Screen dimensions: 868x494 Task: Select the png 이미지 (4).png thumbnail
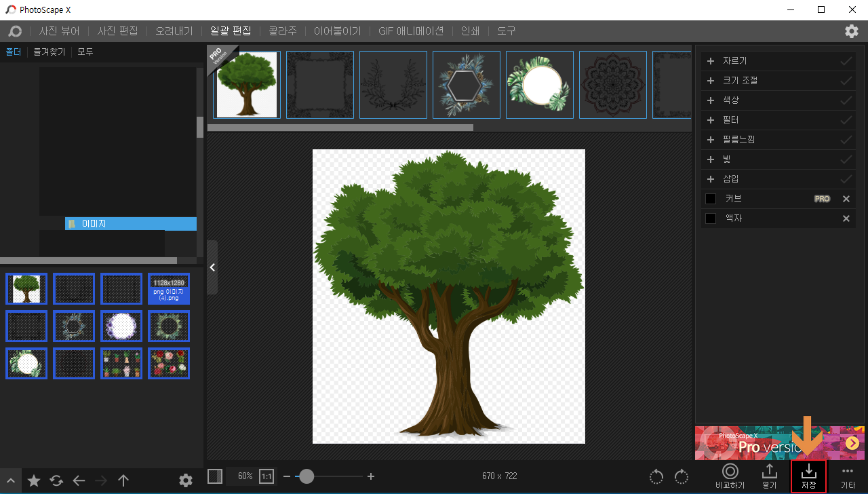(x=169, y=288)
